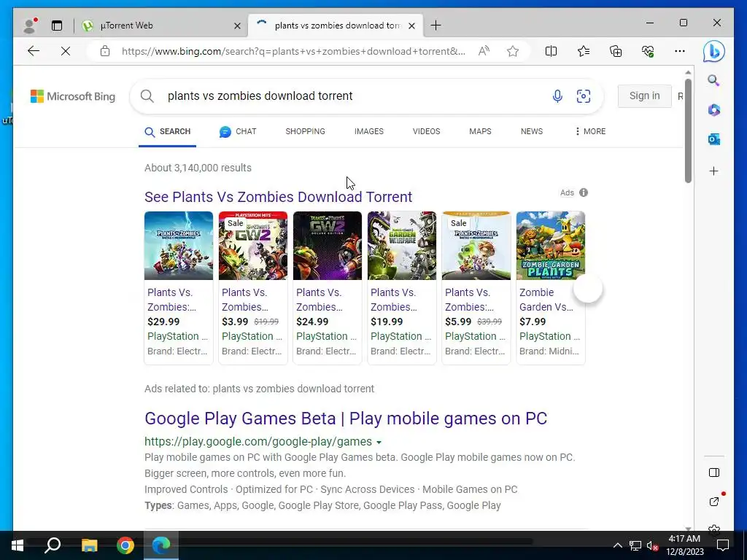Viewport: 747px width, 560px height.
Task: Switch to NEWS tab
Action: click(532, 131)
